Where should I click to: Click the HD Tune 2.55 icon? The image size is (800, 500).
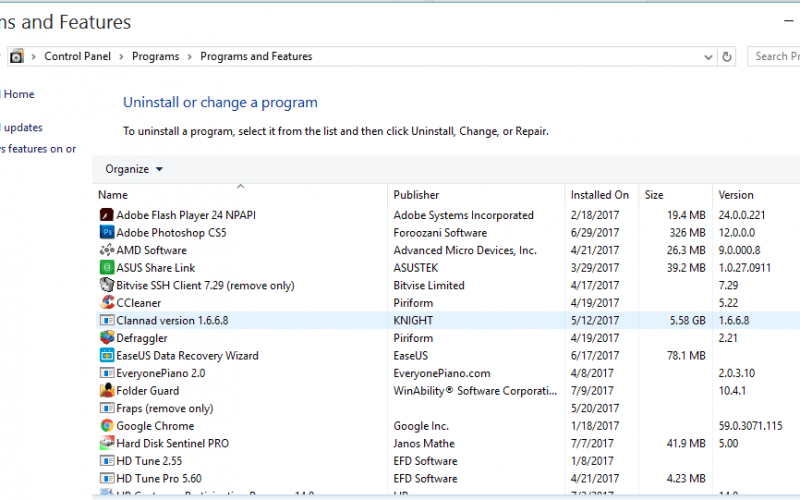107,461
